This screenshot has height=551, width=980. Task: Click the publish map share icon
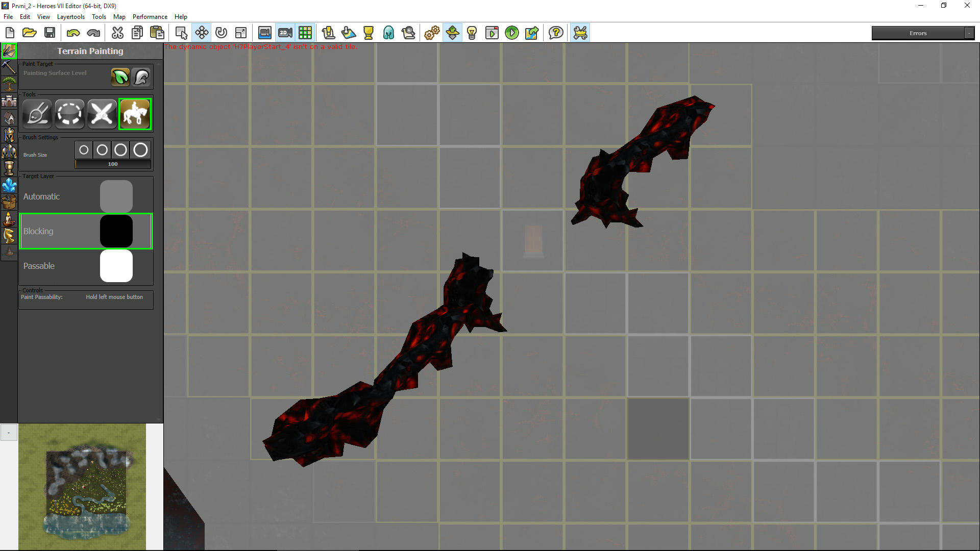coord(532,33)
